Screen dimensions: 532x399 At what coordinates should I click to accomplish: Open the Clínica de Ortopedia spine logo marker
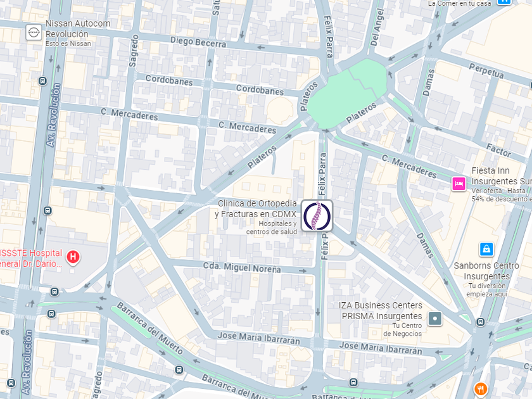coord(317,216)
